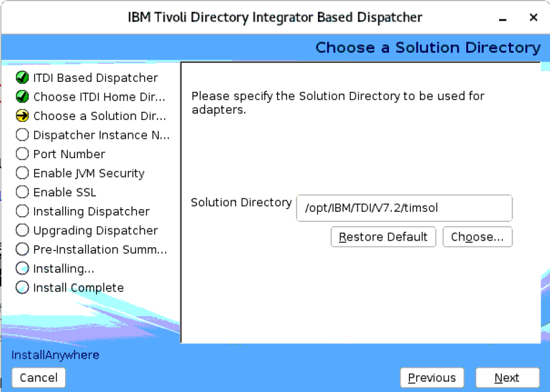Open the Choose... directory browser
This screenshot has height=392, width=550.
coord(478,237)
